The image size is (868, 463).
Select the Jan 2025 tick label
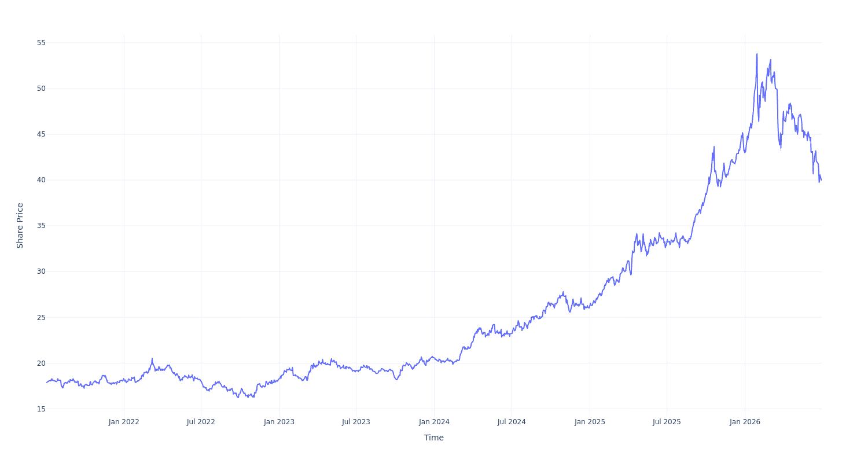click(590, 422)
